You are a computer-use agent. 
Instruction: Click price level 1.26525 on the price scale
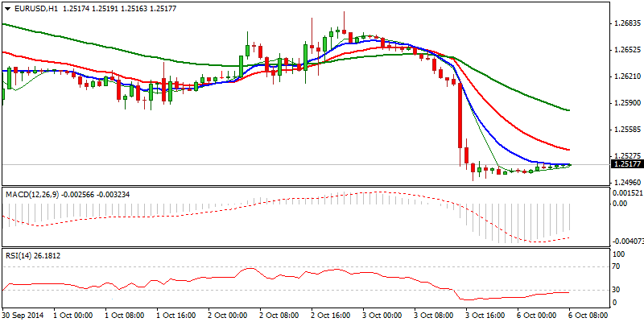627,51
